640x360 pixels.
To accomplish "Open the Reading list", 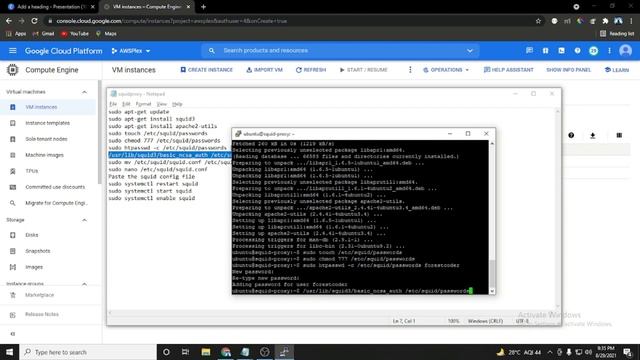I will click(617, 33).
